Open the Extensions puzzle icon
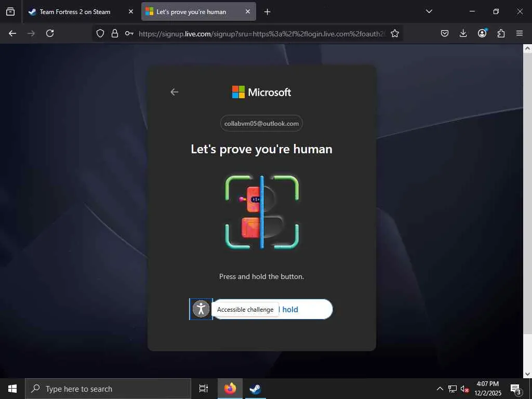 click(501, 33)
